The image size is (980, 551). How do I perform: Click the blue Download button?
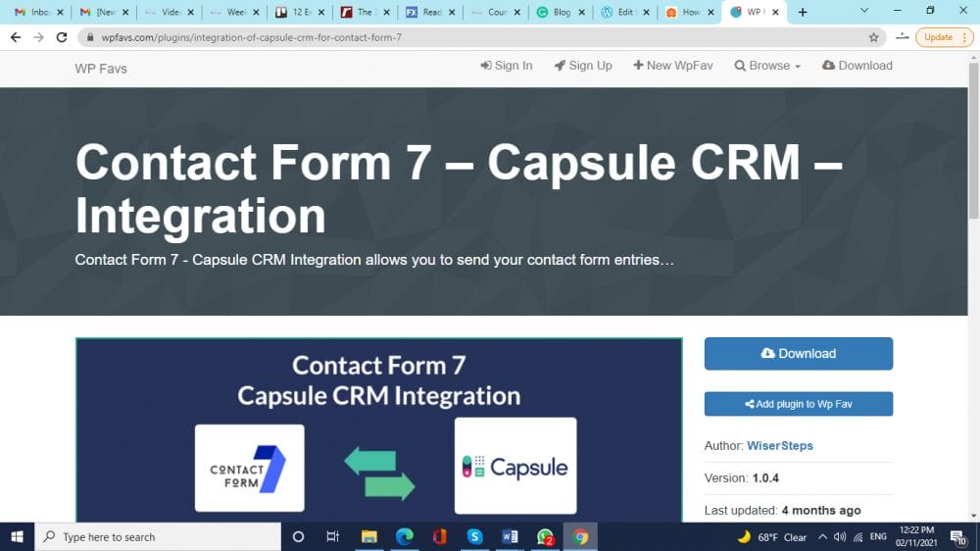(798, 354)
